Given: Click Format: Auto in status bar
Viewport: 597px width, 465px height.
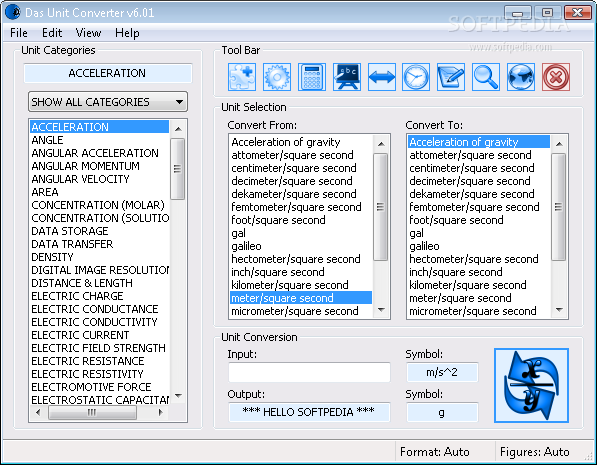Looking at the screenshot, I should coord(434,452).
